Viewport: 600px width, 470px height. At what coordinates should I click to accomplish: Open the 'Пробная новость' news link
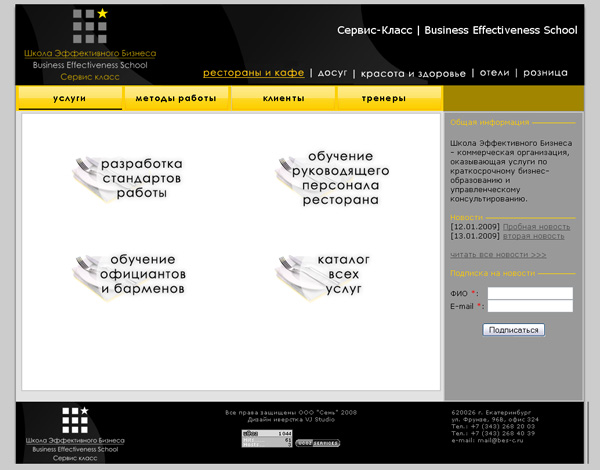536,227
